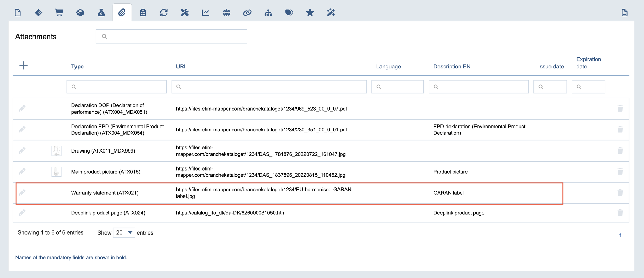644x278 pixels.
Task: Click the Description EN filter field
Action: click(x=479, y=87)
